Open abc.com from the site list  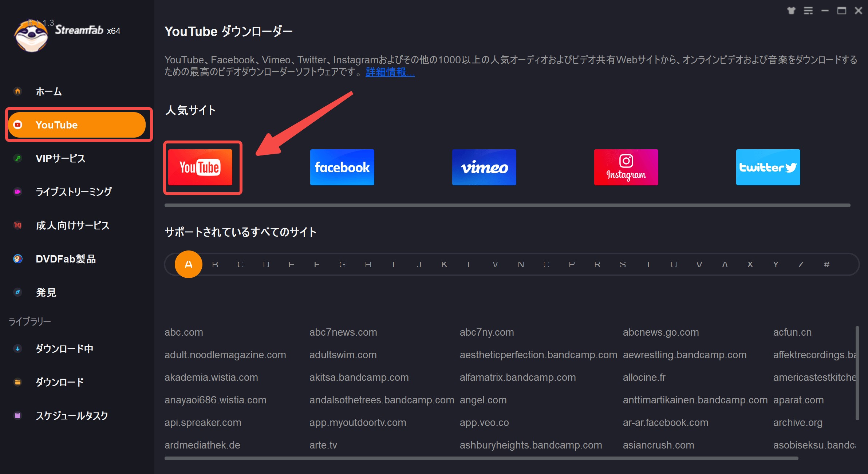(x=184, y=332)
